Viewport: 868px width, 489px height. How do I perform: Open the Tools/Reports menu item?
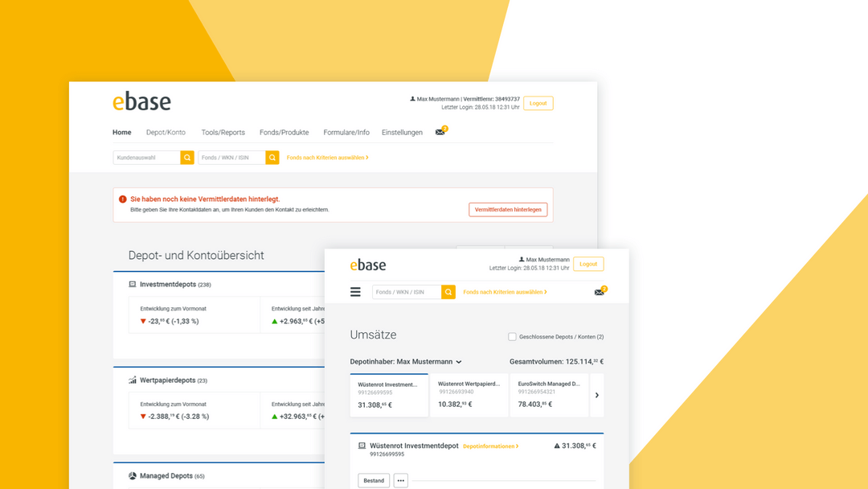pos(223,133)
